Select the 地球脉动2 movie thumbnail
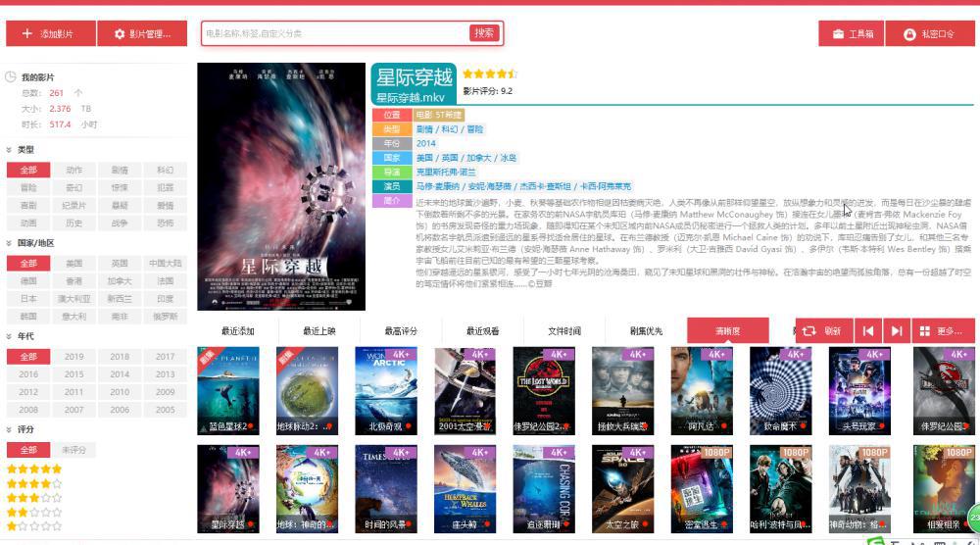980x545 pixels. pos(307,391)
